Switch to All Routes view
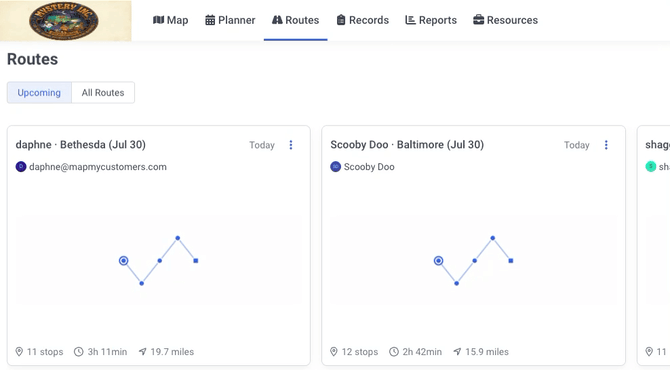The image size is (670, 370). (x=103, y=93)
